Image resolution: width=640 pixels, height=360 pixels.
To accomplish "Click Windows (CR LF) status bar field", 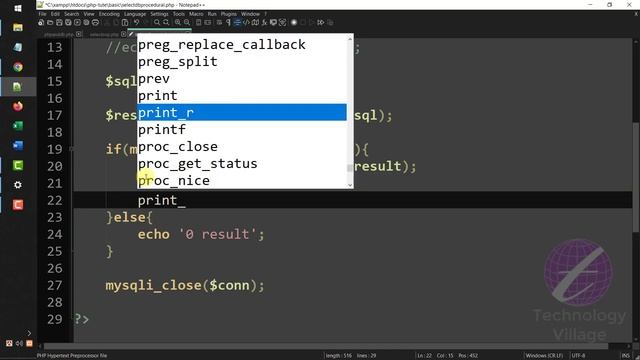I will click(544, 356).
